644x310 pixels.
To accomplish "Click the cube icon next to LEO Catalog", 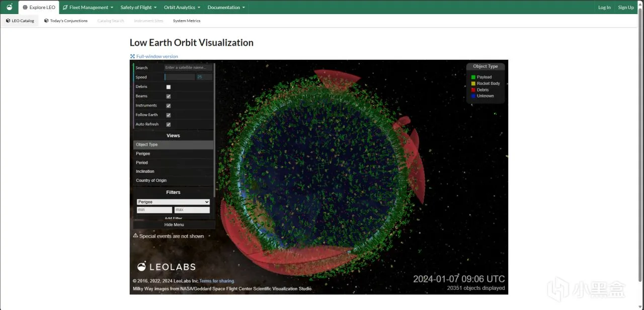I will pyautogui.click(x=8, y=21).
